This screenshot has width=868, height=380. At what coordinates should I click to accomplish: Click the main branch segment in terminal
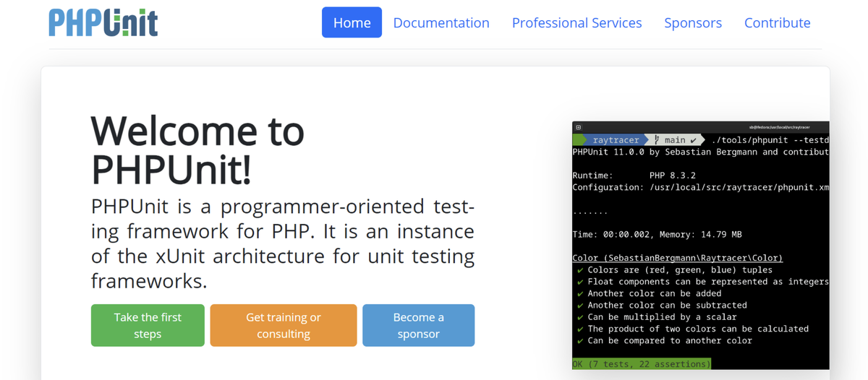pyautogui.click(x=676, y=139)
